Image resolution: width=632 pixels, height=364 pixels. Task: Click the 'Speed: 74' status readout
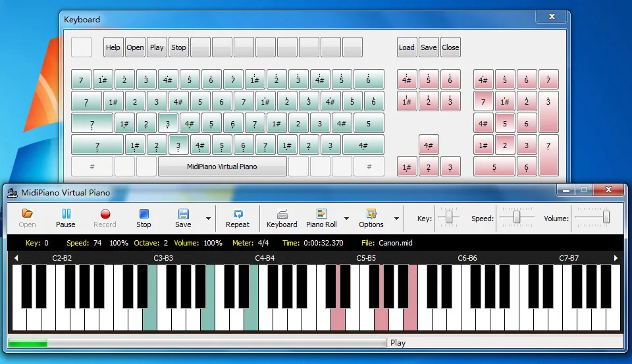[x=84, y=243]
